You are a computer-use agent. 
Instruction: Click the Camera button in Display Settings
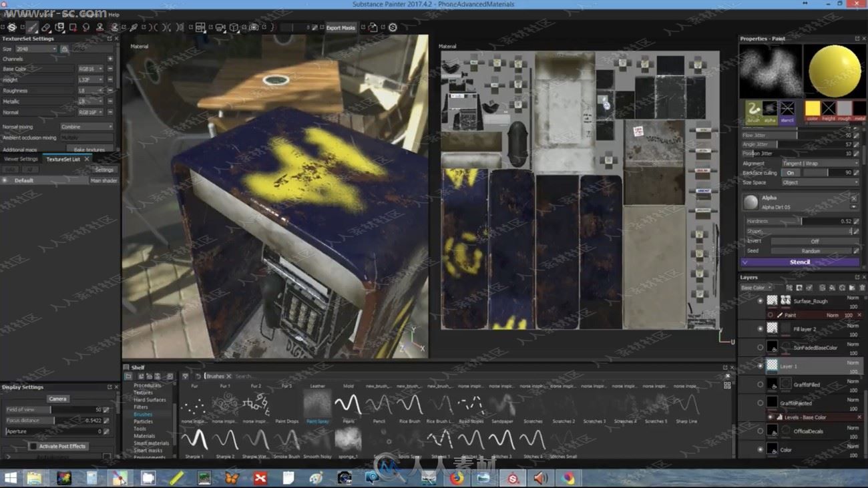point(57,399)
